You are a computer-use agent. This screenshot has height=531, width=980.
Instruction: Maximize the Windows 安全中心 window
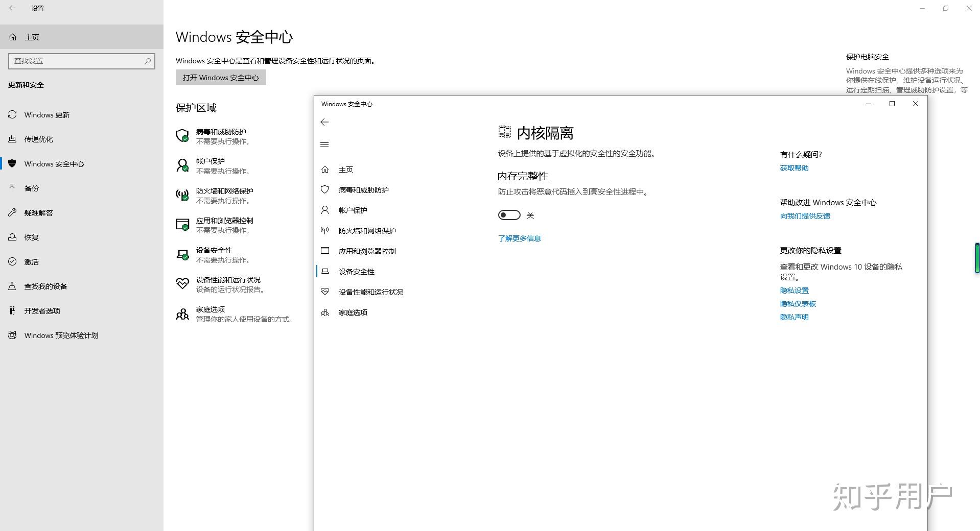[892, 104]
